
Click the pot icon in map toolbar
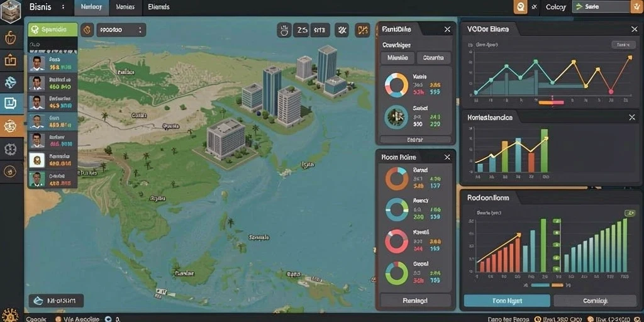[x=284, y=30]
